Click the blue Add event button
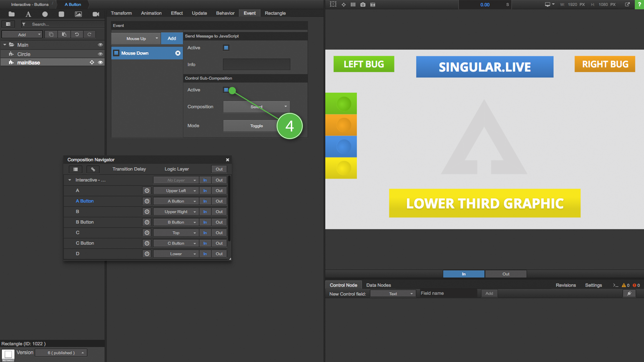The height and width of the screenshot is (362, 644). 172,38
